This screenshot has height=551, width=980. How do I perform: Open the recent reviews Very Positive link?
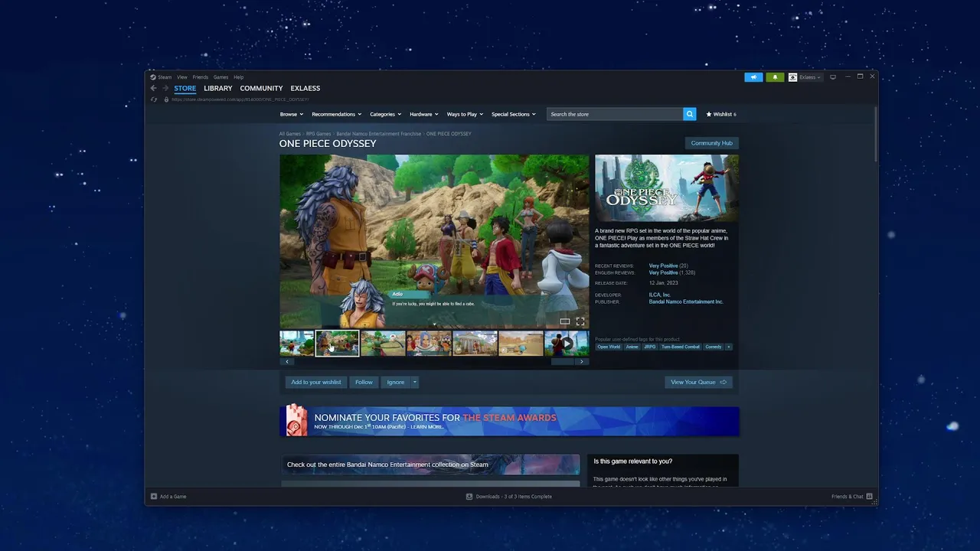tap(663, 266)
